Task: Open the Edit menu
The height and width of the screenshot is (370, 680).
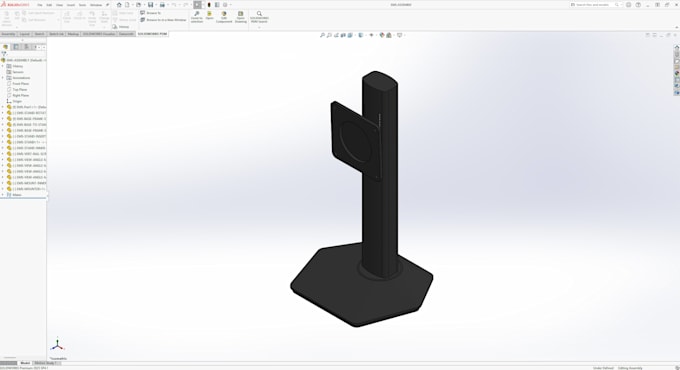Action: click(49, 5)
